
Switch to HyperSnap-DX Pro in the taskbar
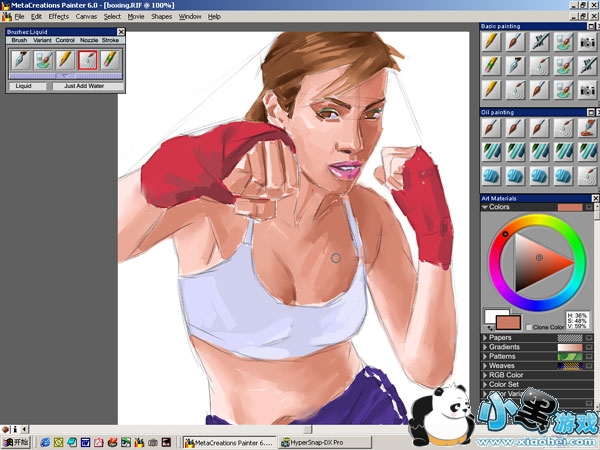click(312, 441)
